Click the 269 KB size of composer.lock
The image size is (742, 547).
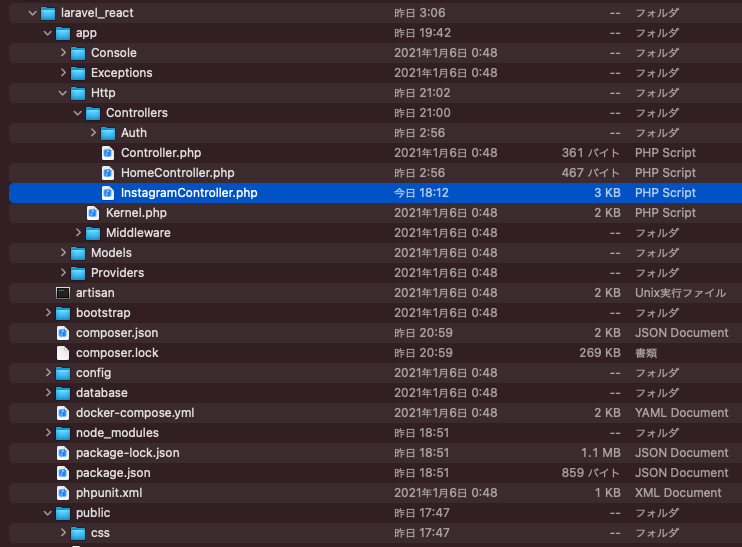coord(600,353)
